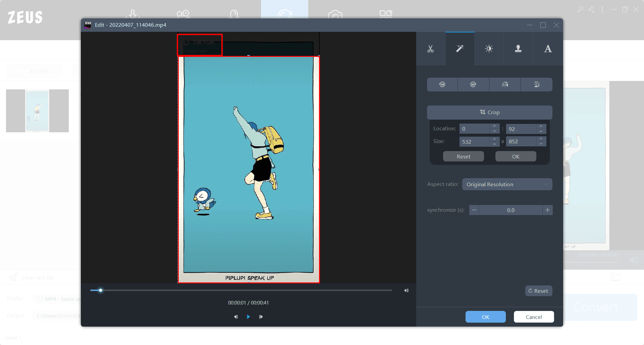
Task: Click the playback progress slider handle
Action: [101, 290]
